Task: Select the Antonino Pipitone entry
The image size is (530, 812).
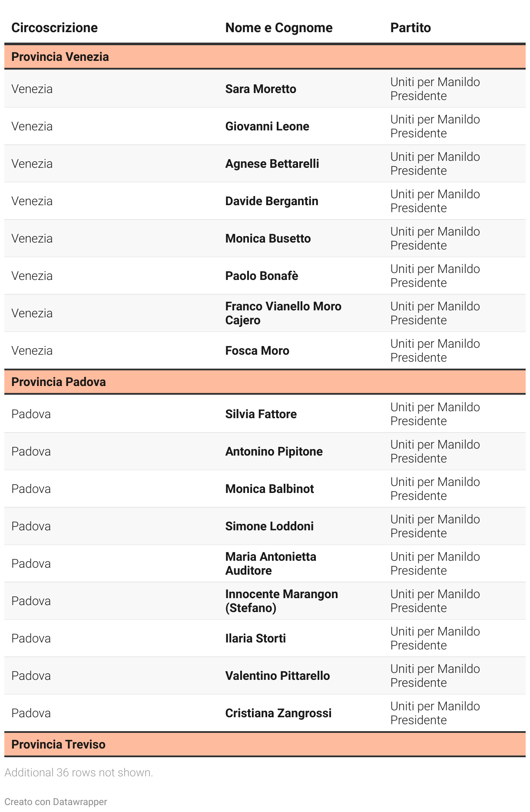Action: click(x=274, y=452)
